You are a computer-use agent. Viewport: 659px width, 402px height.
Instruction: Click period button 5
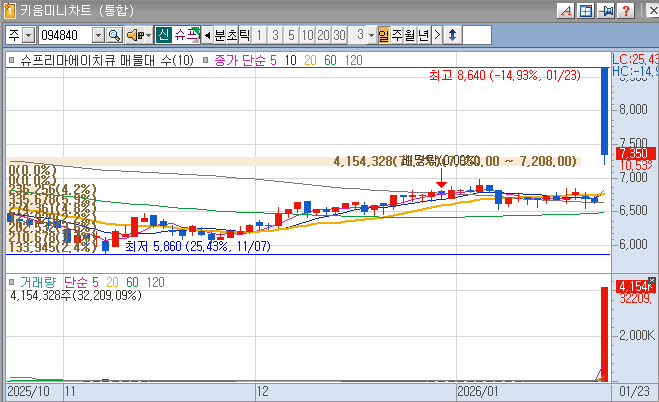(x=291, y=35)
